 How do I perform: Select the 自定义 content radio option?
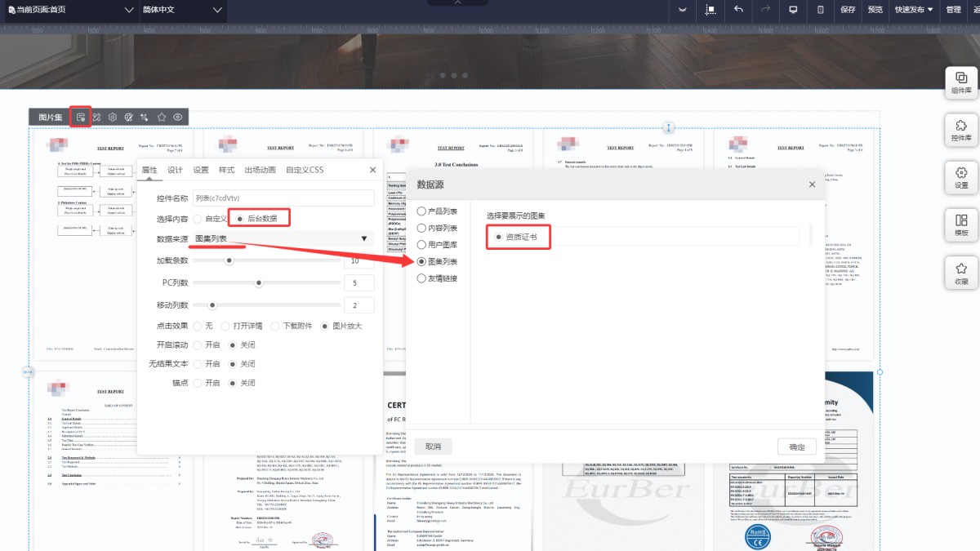tap(198, 219)
